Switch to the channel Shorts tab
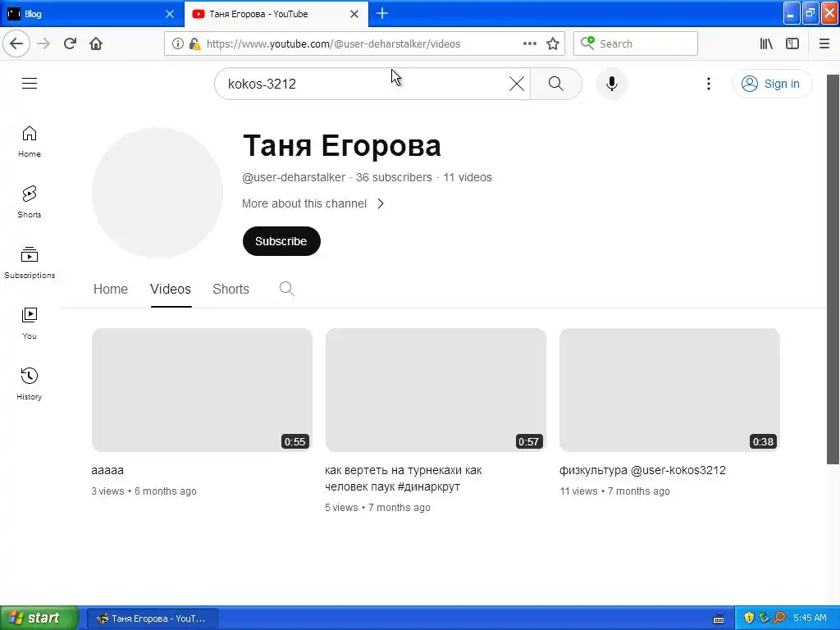840x630 pixels. [231, 290]
